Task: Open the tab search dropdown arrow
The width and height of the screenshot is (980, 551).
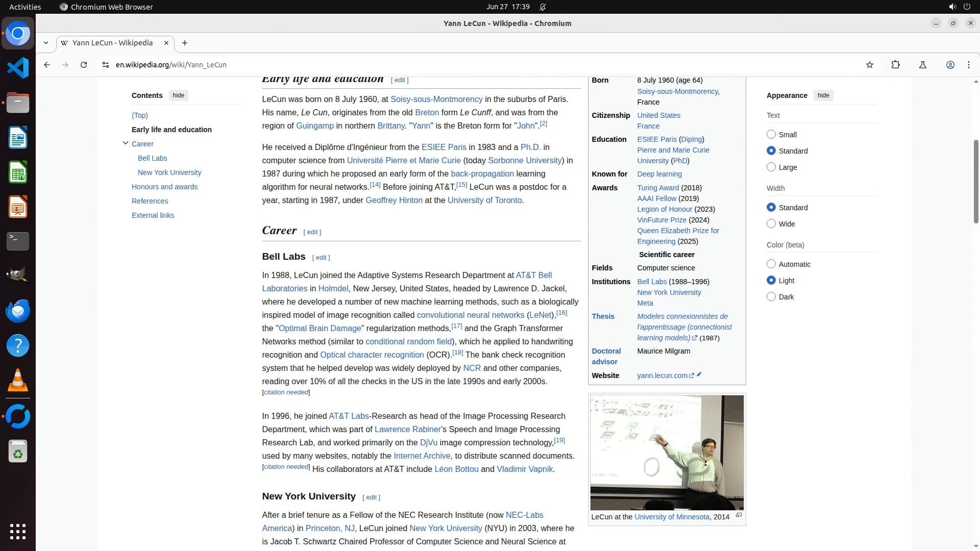Action: coord(46,43)
